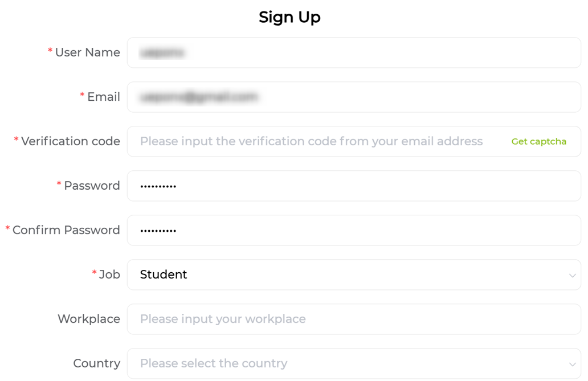Click the User Name label
This screenshot has width=588, height=381.
pos(87,52)
